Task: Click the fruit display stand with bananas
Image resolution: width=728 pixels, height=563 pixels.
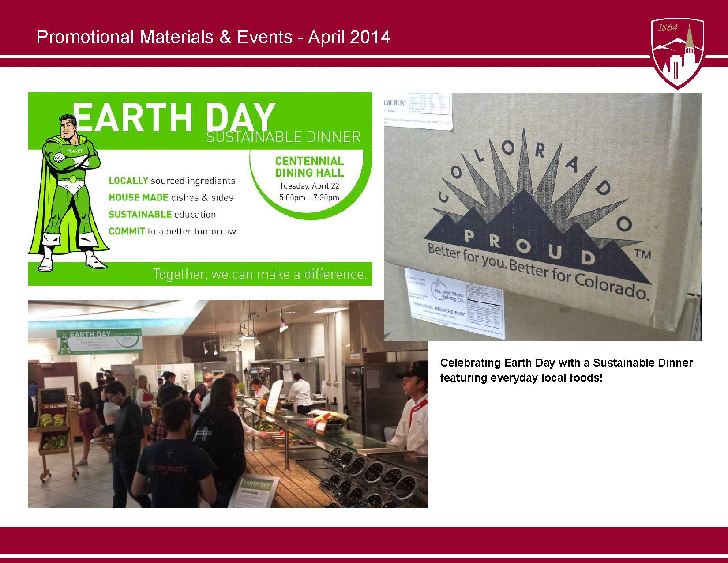Action: [54, 435]
